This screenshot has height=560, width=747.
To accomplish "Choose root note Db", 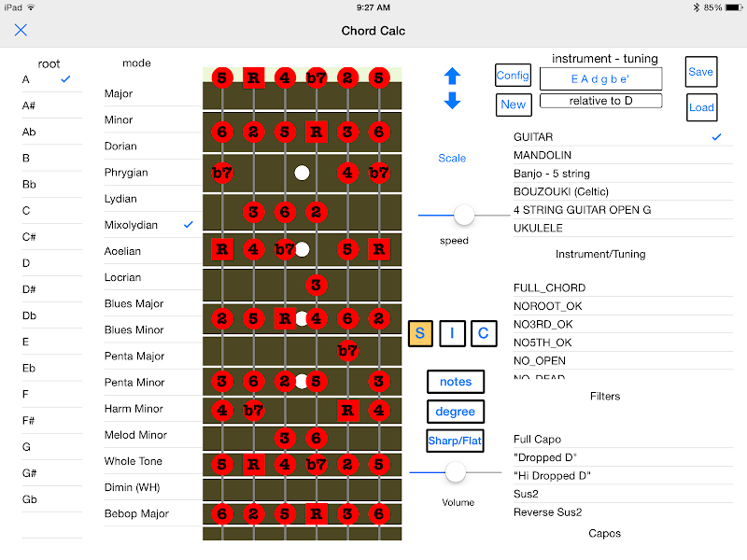I will click(52, 315).
